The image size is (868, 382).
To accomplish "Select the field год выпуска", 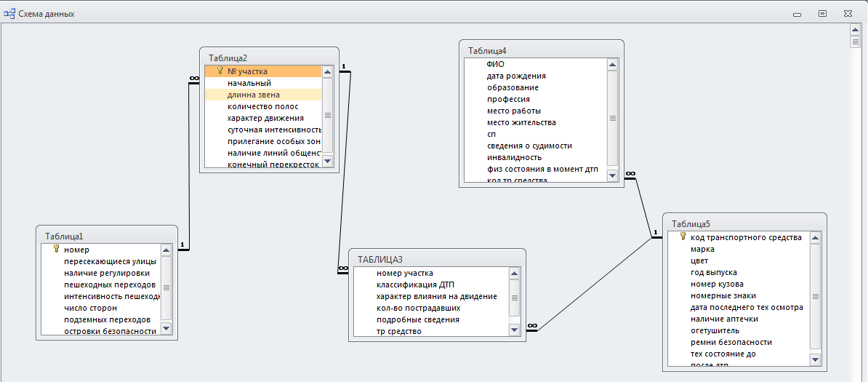I will [x=739, y=273].
